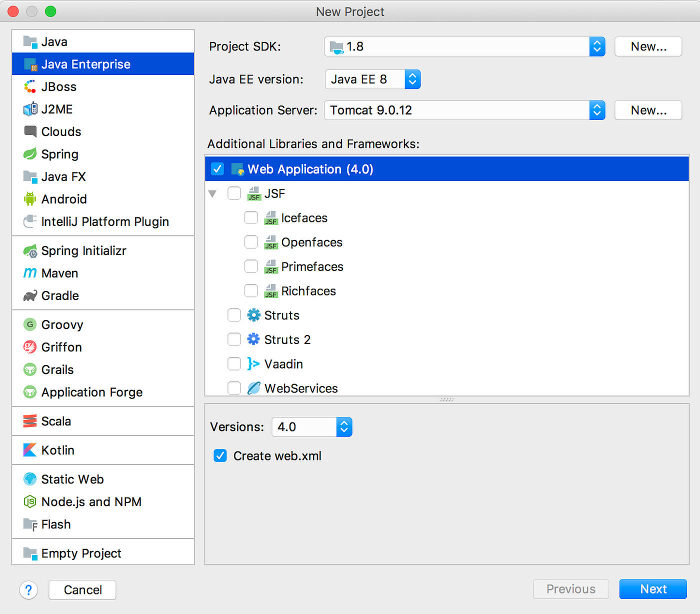Click the green window zoom button
This screenshot has width=700, height=614.
pos(50,11)
